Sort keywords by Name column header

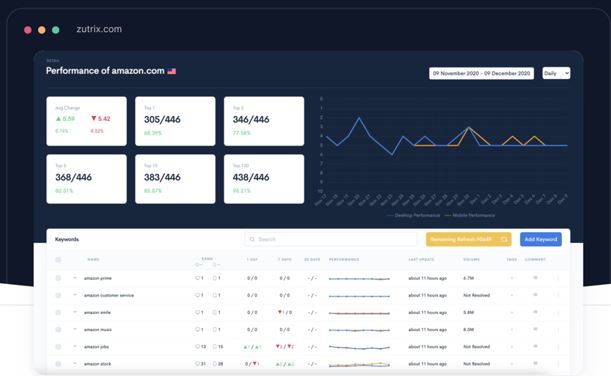pos(93,259)
